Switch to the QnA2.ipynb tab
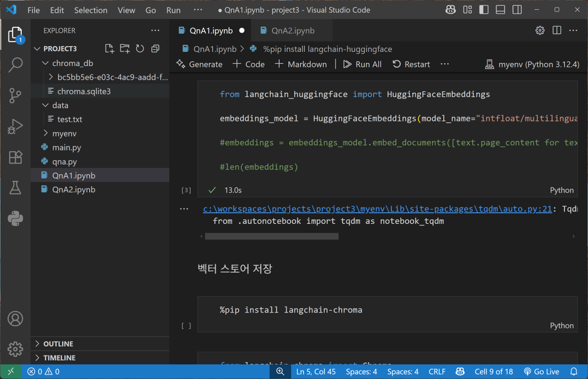Screen dimensions: 588x379 coord(292,30)
